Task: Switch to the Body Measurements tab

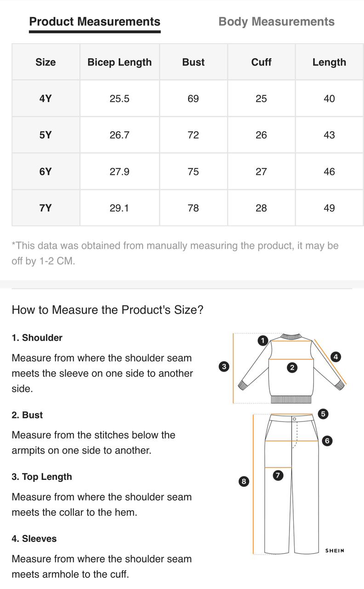Action: click(276, 22)
